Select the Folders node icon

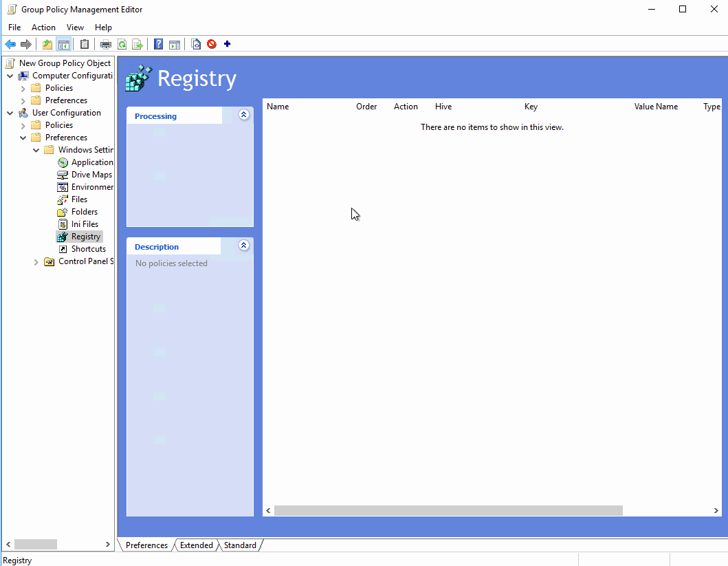(x=63, y=212)
